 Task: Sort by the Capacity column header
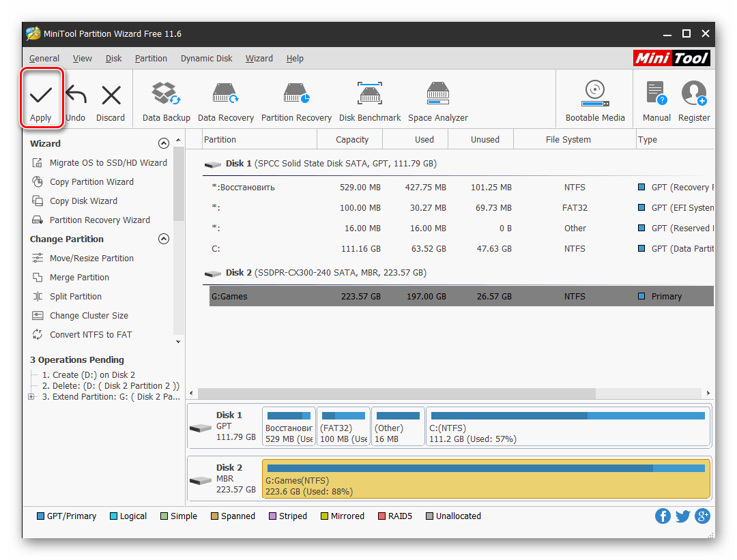click(351, 140)
